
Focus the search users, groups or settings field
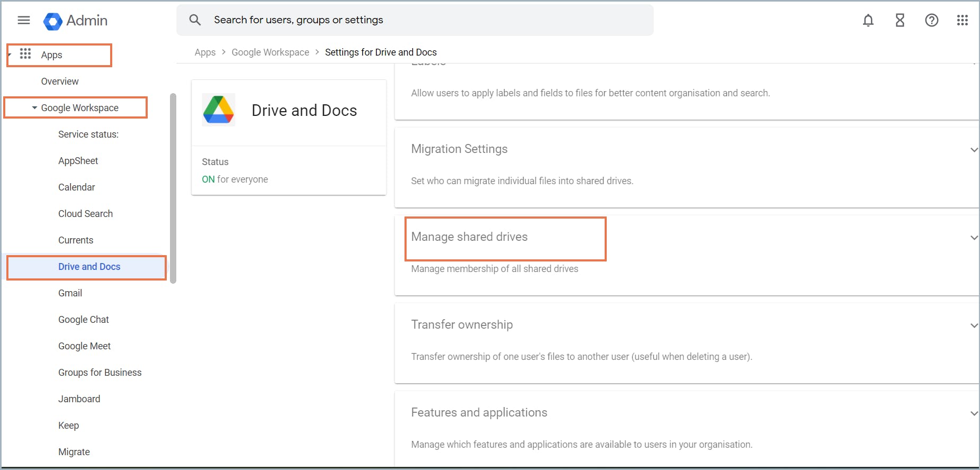point(415,20)
